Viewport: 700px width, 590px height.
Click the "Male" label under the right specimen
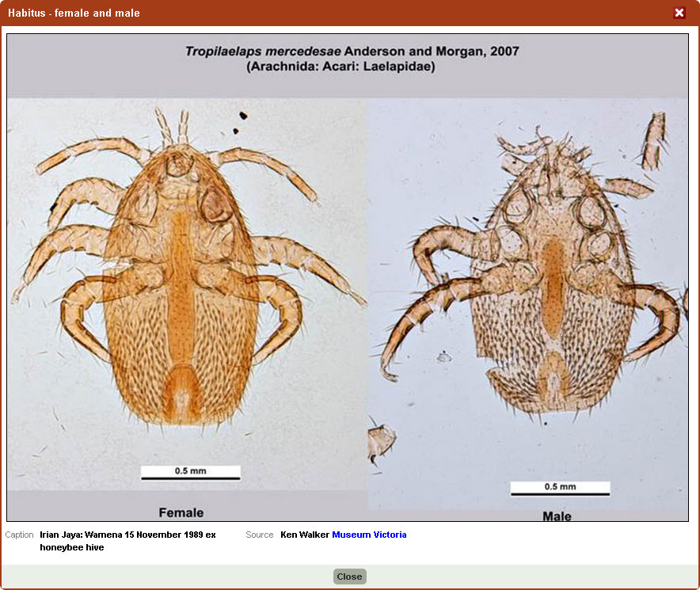pyautogui.click(x=557, y=516)
